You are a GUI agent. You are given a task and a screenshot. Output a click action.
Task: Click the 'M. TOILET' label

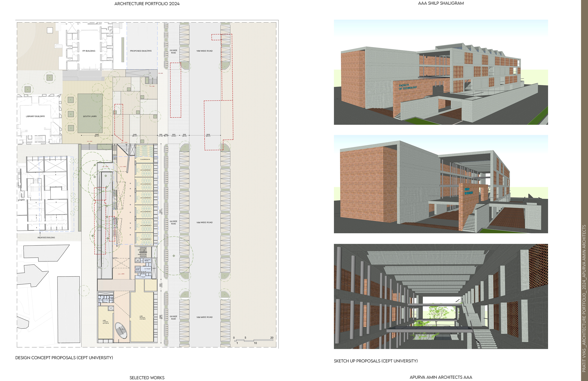pos(147,269)
